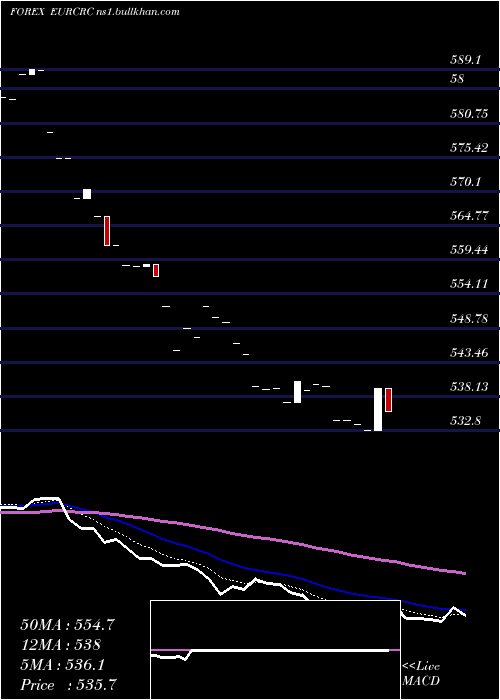Click the 580.75 price level label
The image size is (500, 700).
pyautogui.click(x=469, y=113)
